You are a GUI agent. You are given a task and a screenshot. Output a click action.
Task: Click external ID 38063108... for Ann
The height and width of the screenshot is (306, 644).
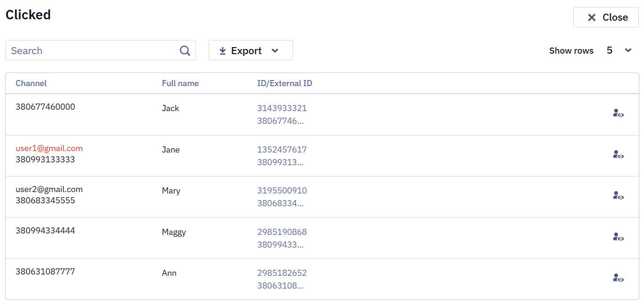tap(280, 286)
